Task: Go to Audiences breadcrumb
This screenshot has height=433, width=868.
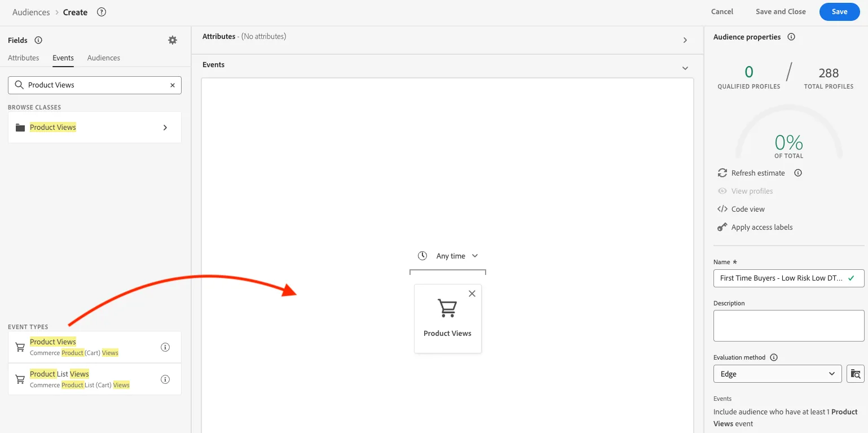Action: 31,12
